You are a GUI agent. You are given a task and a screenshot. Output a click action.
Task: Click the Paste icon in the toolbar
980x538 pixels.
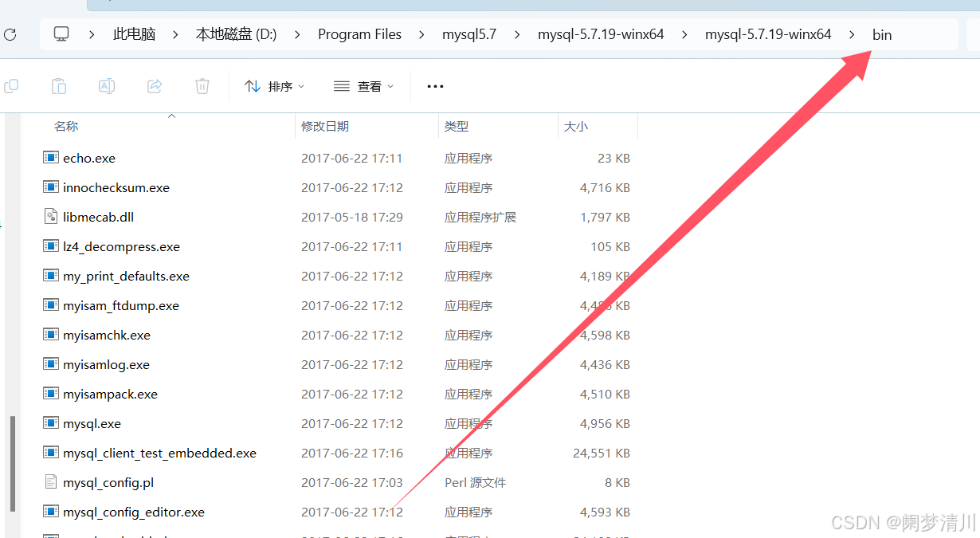tap(59, 85)
